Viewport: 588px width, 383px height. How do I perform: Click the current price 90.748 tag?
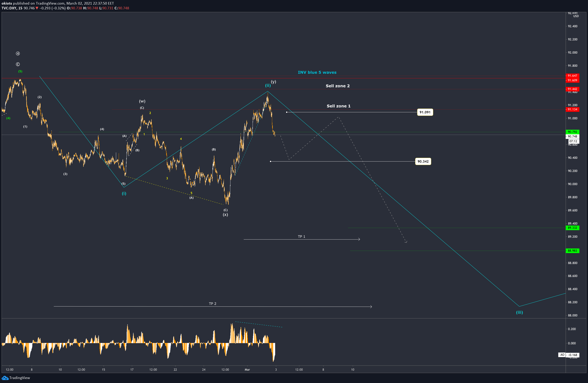pos(572,137)
